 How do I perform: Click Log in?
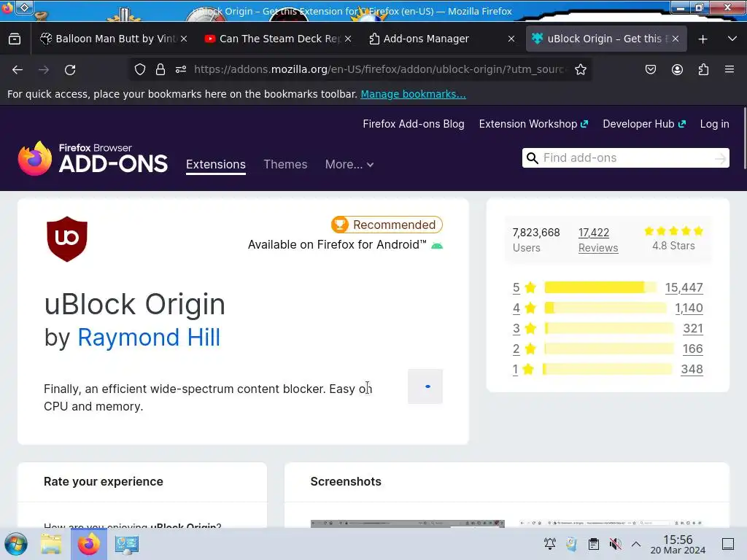(715, 124)
